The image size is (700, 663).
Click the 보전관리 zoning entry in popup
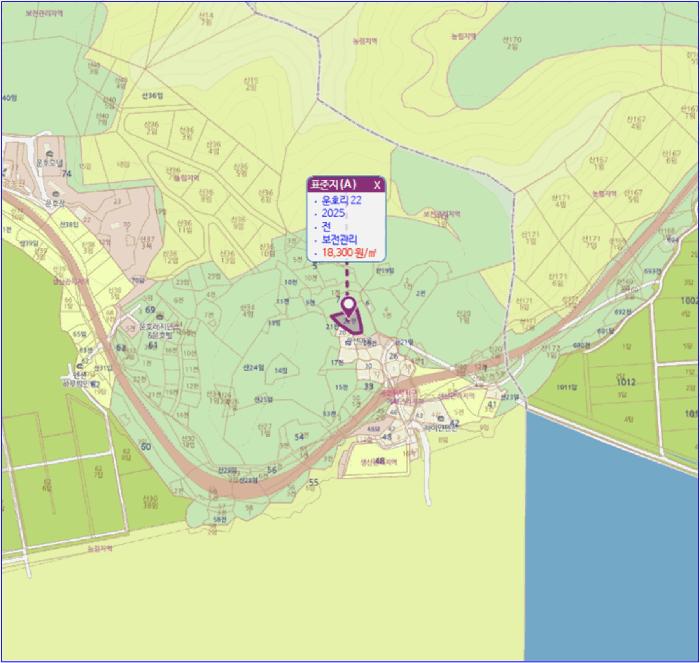(339, 240)
